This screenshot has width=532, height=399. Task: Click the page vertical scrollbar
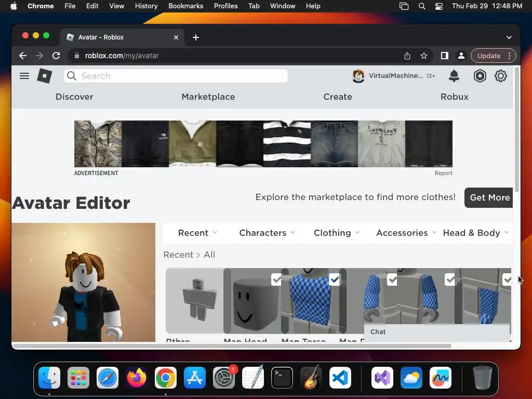point(517,130)
